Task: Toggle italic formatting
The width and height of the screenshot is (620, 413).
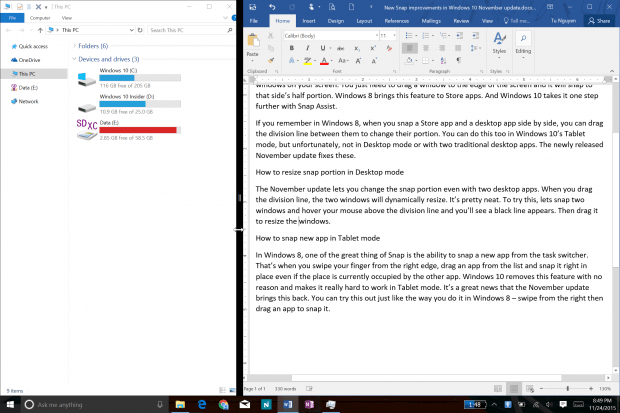Action: [x=307, y=48]
